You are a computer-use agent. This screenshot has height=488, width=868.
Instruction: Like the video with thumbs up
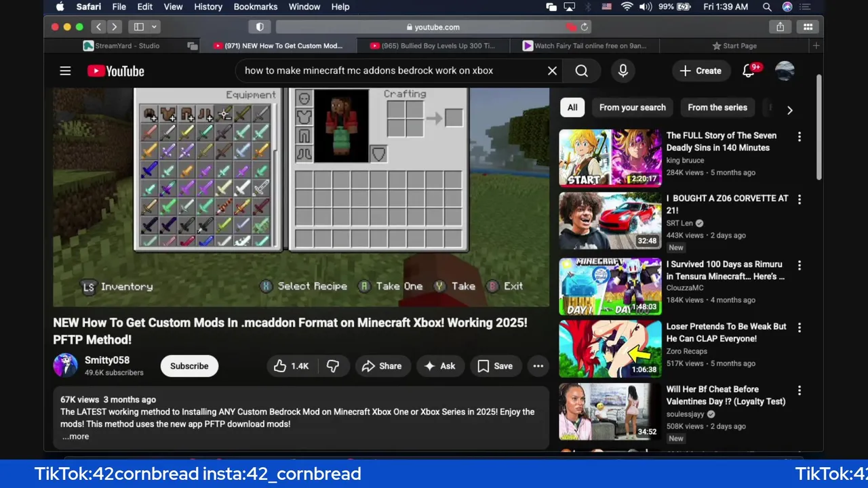(x=291, y=366)
